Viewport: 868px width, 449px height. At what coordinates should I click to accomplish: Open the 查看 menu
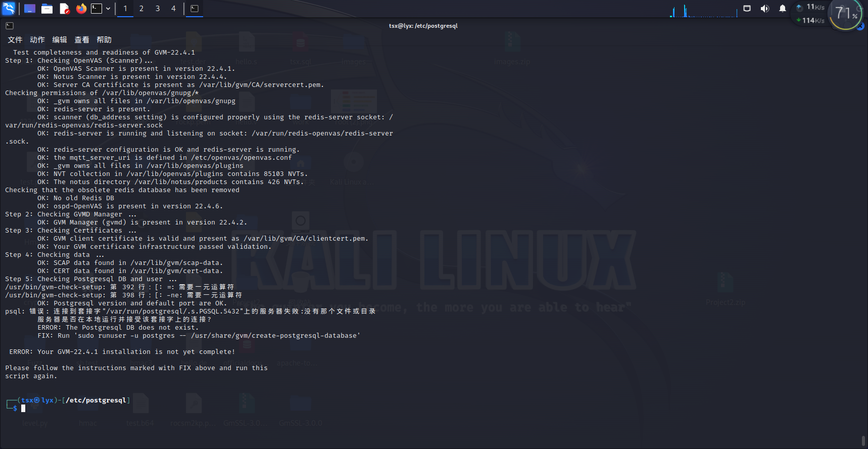(x=82, y=40)
